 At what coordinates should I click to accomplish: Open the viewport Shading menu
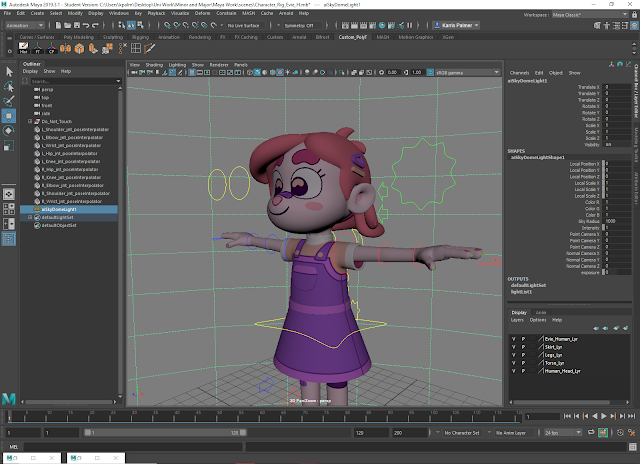click(x=154, y=65)
